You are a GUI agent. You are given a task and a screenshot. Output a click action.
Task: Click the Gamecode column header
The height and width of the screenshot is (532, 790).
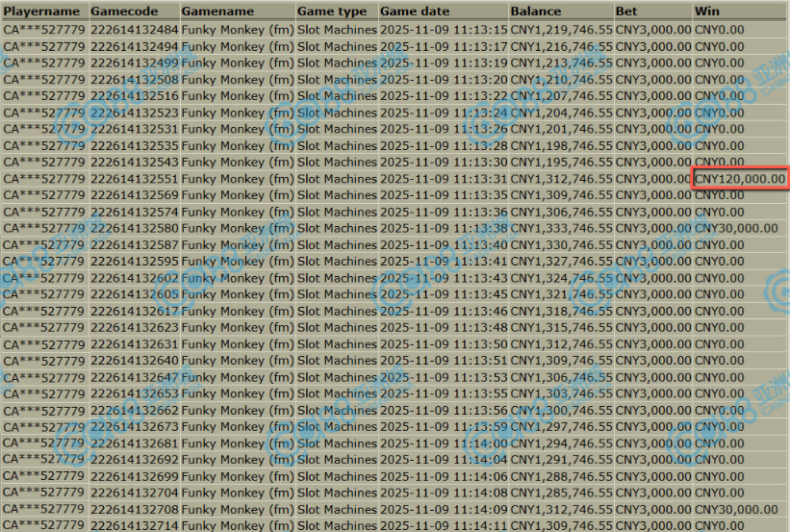pos(134,12)
